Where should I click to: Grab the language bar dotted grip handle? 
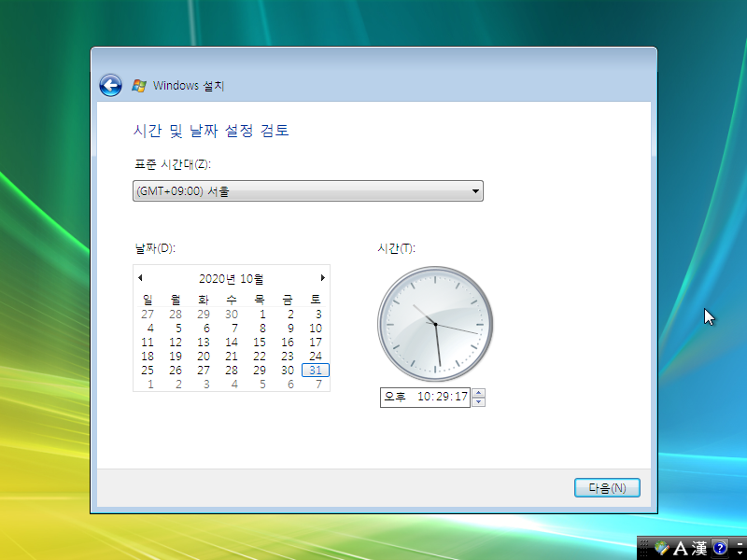643,548
